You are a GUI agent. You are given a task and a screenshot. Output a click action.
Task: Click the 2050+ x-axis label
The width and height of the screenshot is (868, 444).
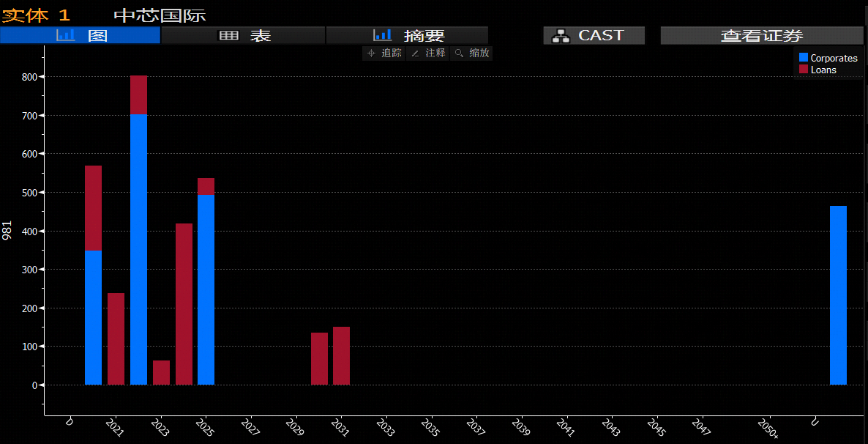[x=768, y=429]
